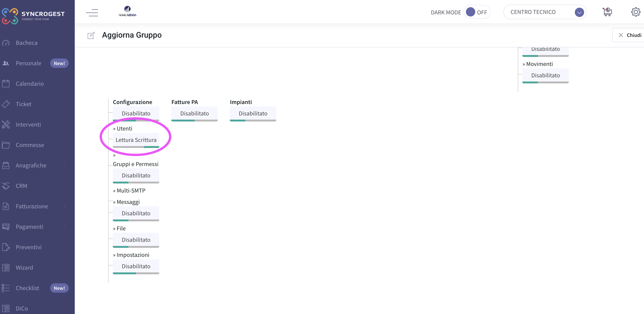The width and height of the screenshot is (644, 314).
Task: Open Personale in the sidebar
Action: point(29,63)
